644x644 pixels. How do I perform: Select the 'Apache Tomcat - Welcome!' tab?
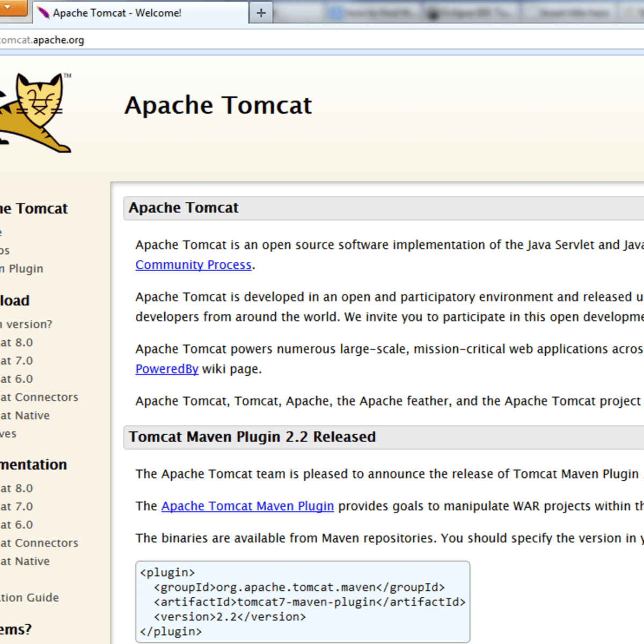[141, 13]
